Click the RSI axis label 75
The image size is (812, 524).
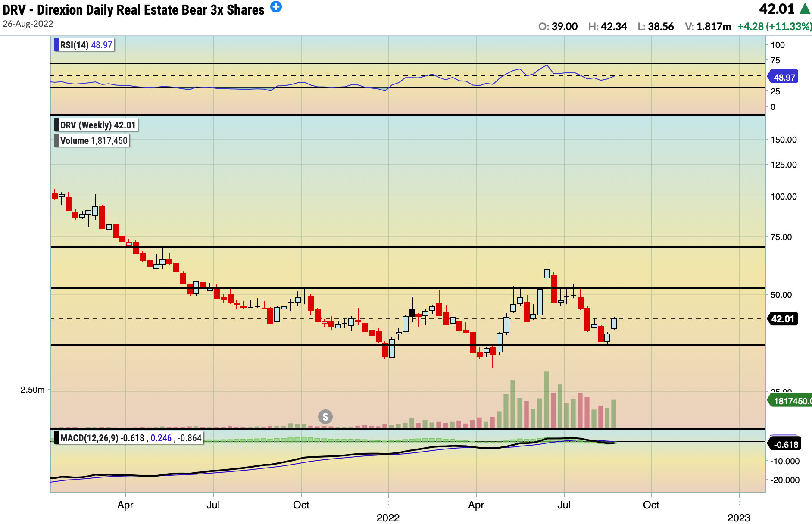(x=775, y=60)
